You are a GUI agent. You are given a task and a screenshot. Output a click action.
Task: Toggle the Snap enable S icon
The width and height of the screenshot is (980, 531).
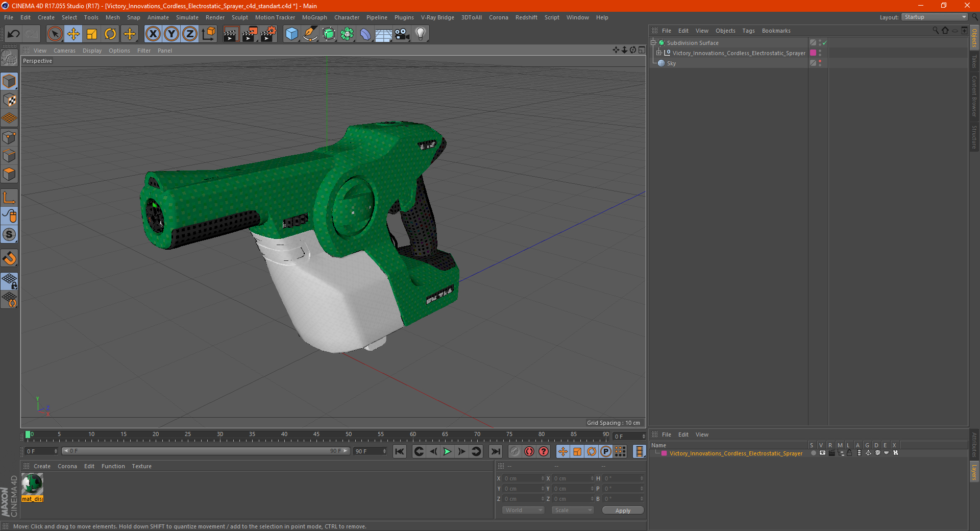[x=9, y=234]
